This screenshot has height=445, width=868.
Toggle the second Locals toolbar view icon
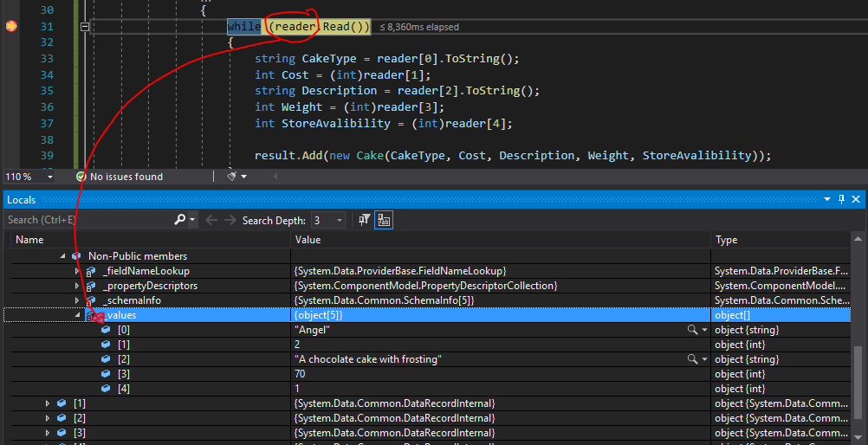click(384, 220)
